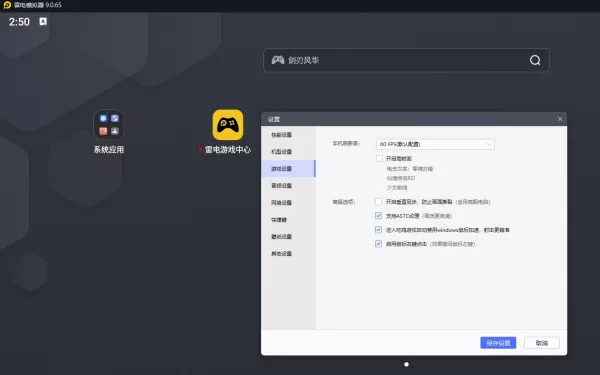The width and height of the screenshot is (600, 375).
Task: Open 音频设置 audio settings tab
Action: pyautogui.click(x=289, y=186)
